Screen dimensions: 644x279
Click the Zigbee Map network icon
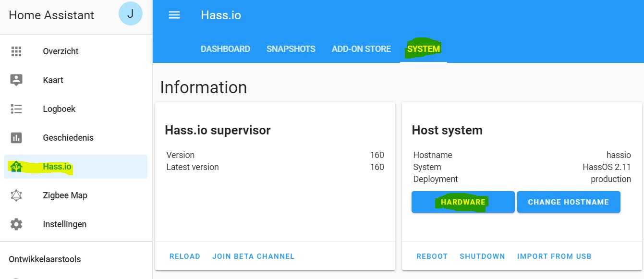click(16, 195)
